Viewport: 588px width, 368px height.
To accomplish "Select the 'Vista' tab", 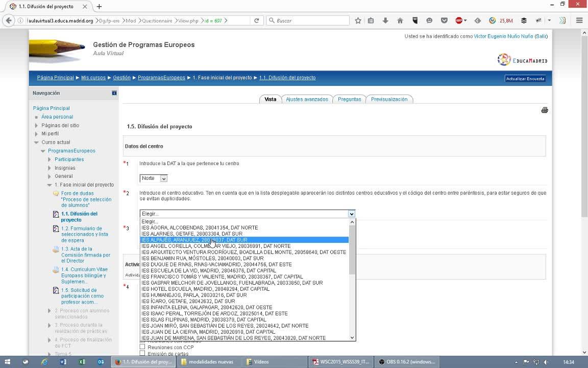I will click(x=271, y=99).
